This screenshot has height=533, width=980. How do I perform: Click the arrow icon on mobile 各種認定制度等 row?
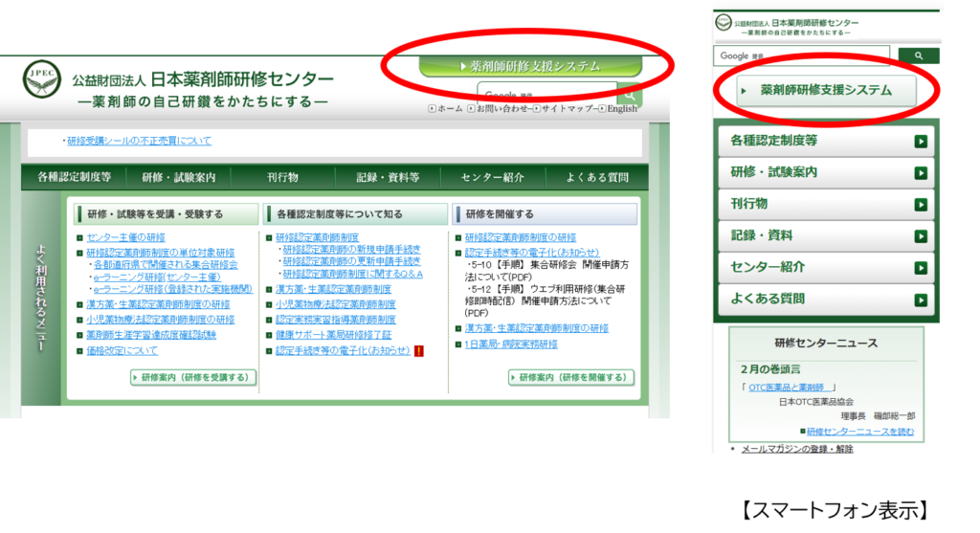tap(920, 142)
